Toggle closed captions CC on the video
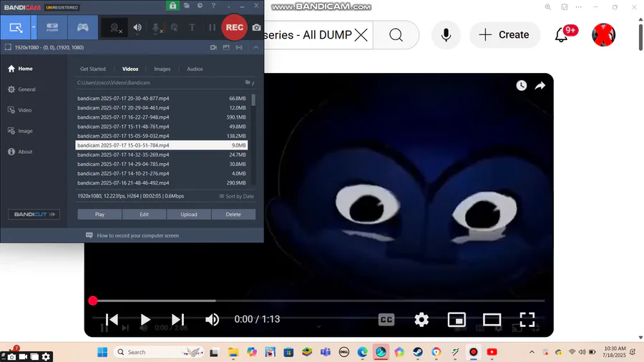The image size is (644, 362). click(x=386, y=319)
